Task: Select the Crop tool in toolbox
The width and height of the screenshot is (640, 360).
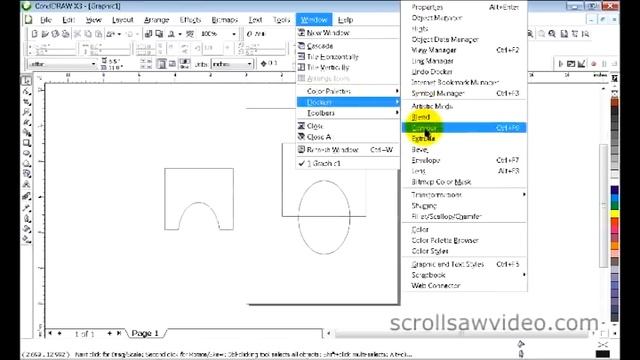Action: tap(27, 102)
